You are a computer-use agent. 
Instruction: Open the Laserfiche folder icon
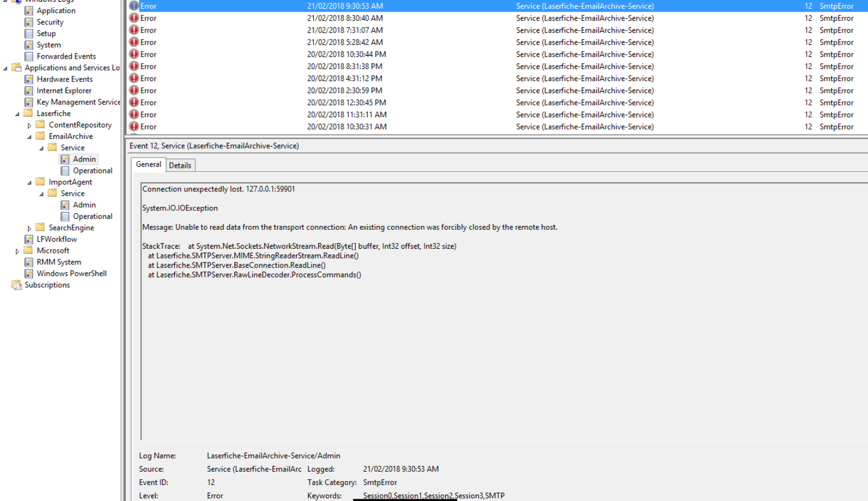pos(28,113)
